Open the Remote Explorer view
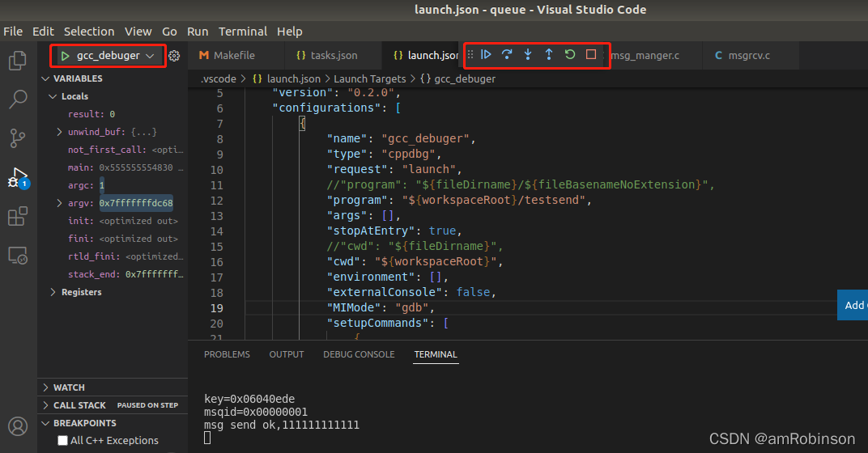Screen dimensions: 868x453 (18, 256)
